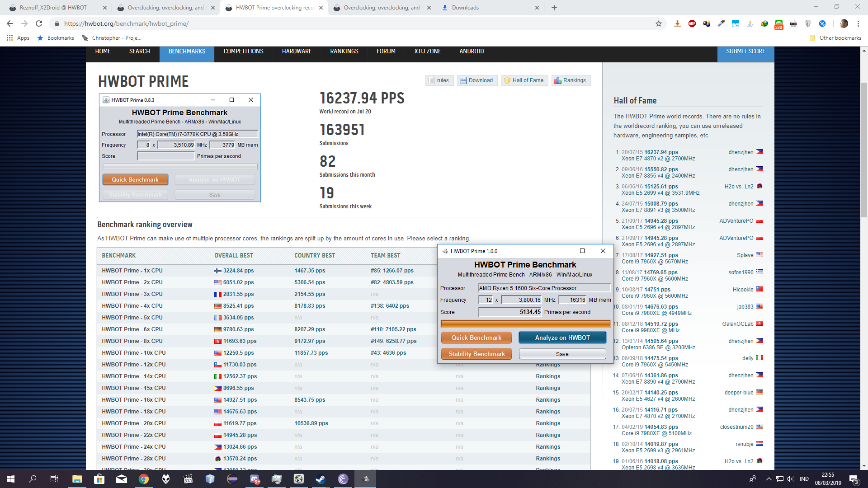Click the orange download arrow extension icon
The image size is (868, 488).
[x=677, y=23]
